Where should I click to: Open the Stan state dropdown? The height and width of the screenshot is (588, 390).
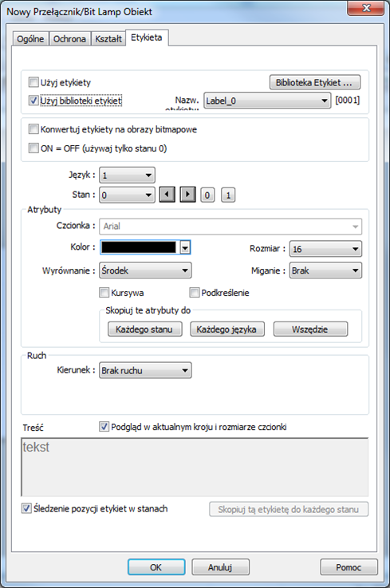(x=127, y=195)
